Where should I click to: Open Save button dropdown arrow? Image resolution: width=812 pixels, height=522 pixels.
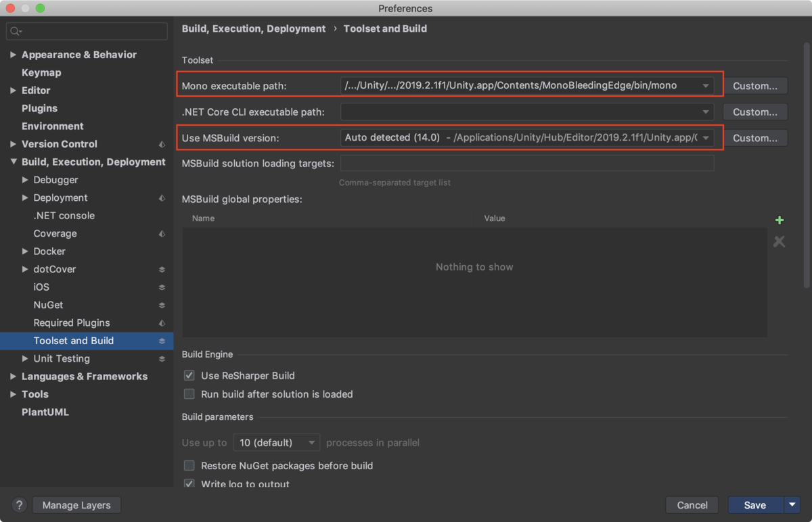tap(792, 505)
